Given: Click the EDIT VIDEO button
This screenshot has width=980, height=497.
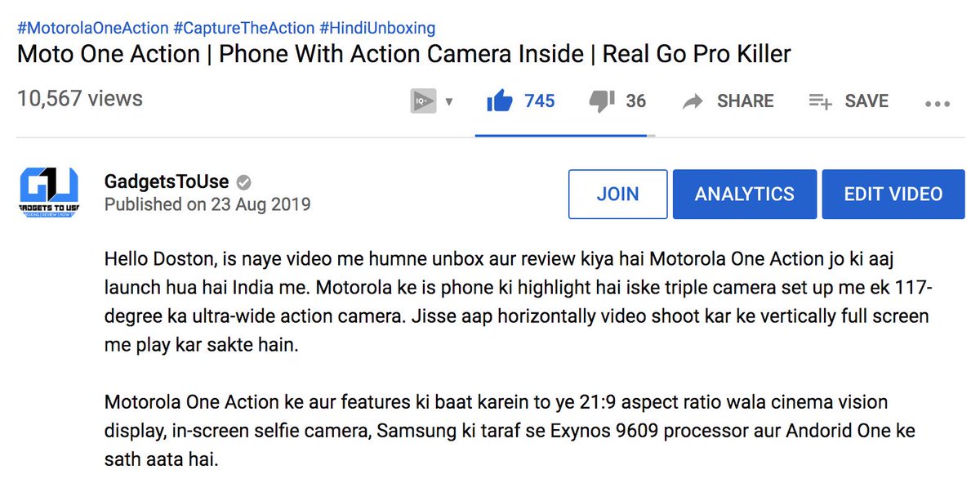Looking at the screenshot, I should [x=893, y=194].
